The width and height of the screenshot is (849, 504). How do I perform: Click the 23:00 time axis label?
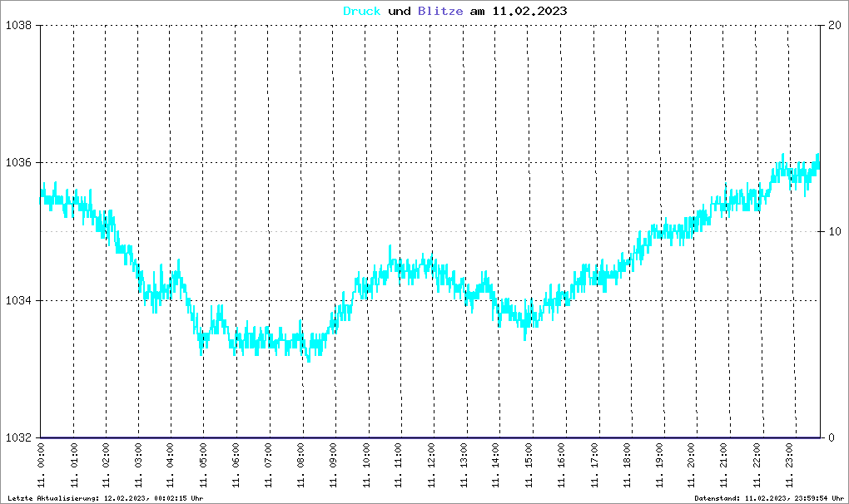[x=789, y=465]
